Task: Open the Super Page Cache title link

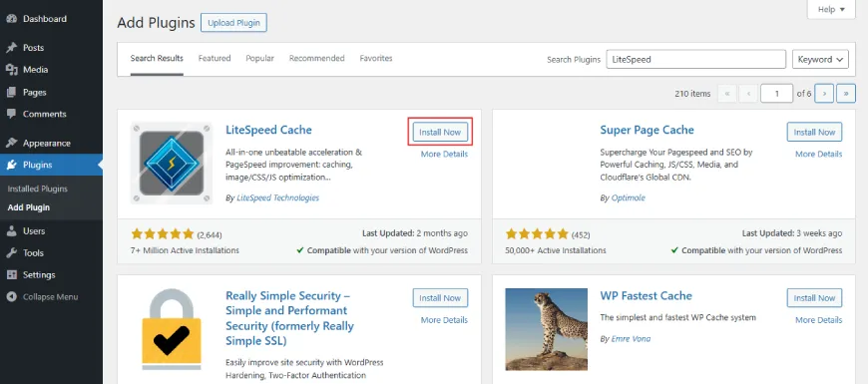Action: point(647,130)
